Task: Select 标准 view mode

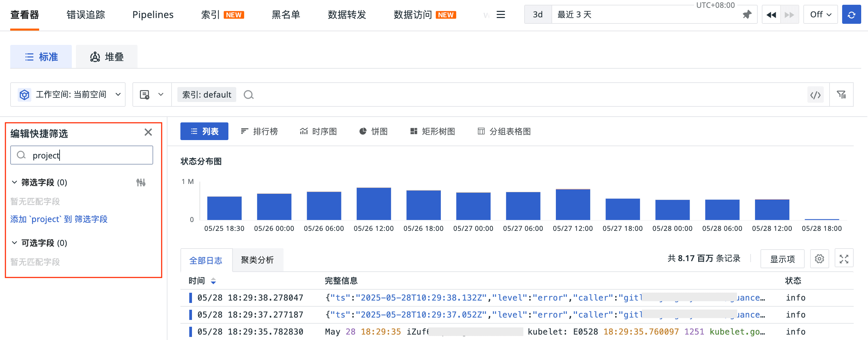Action: tap(41, 57)
